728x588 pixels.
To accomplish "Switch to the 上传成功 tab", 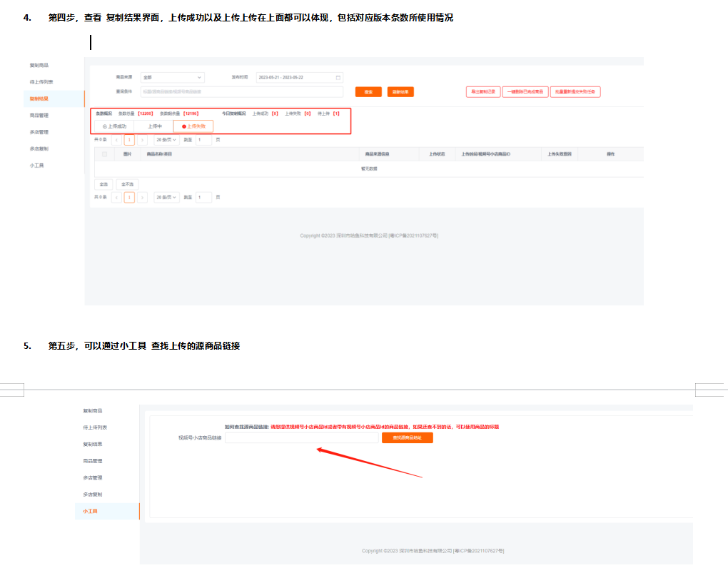I will tap(114, 126).
